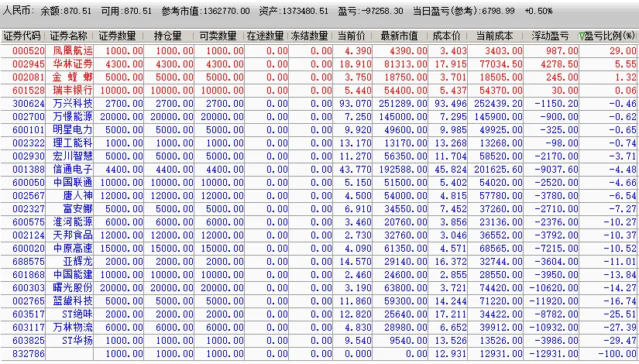
Task: Click stock code 002930
Action: pos(28,156)
